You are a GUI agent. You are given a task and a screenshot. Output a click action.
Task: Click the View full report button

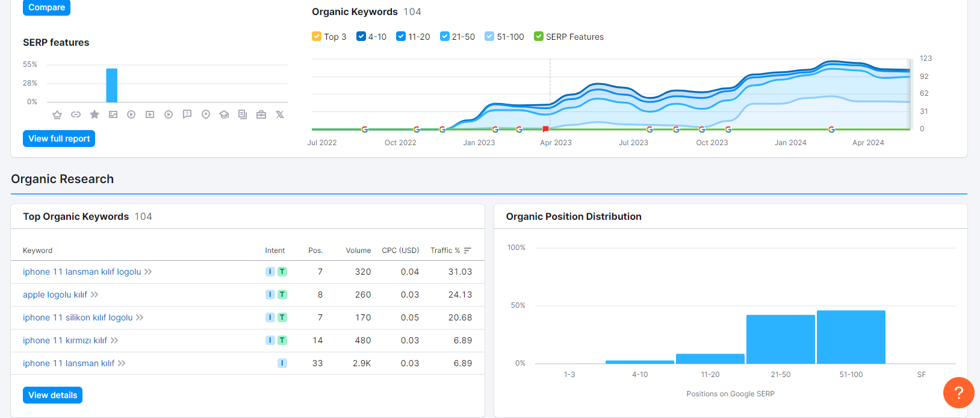click(59, 139)
